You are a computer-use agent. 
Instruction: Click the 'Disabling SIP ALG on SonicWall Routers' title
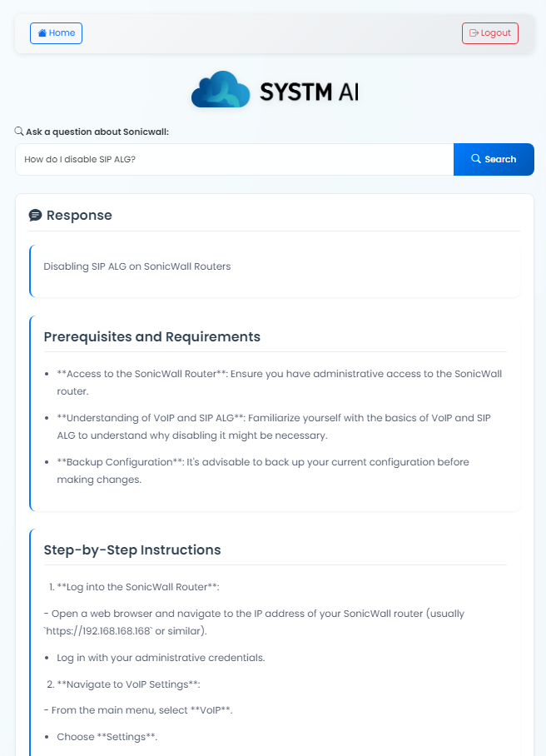(x=136, y=266)
